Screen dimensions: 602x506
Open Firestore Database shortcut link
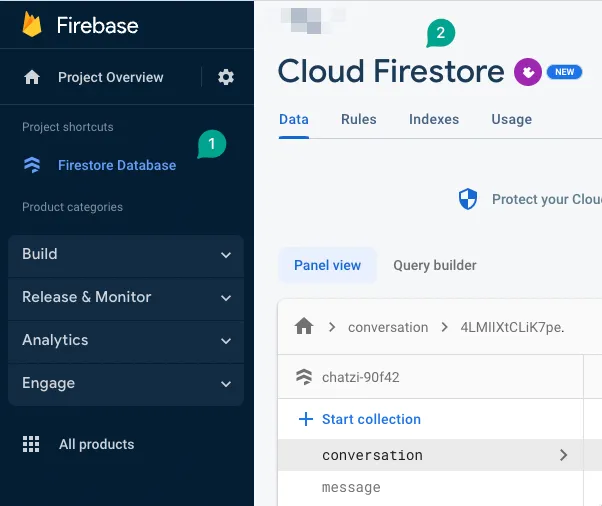tap(117, 165)
